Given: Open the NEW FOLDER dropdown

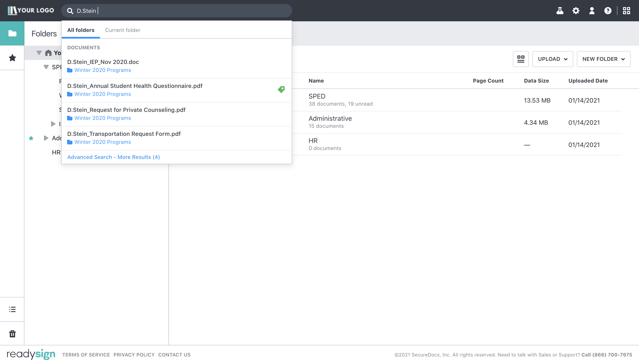Looking at the screenshot, I should (x=603, y=59).
